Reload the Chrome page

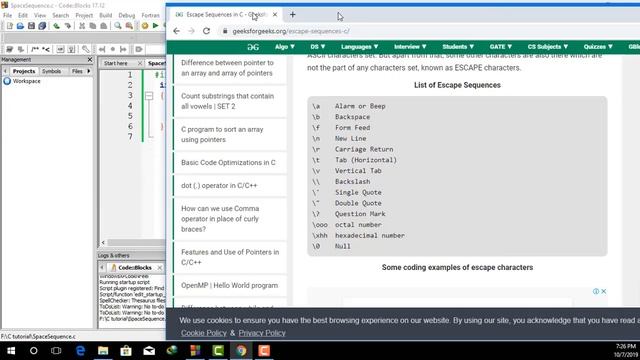pos(207,31)
